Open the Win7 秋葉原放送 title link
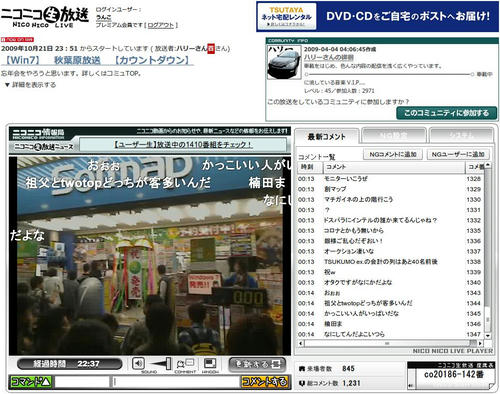Screen dimensions: 500x394 (x=97, y=60)
